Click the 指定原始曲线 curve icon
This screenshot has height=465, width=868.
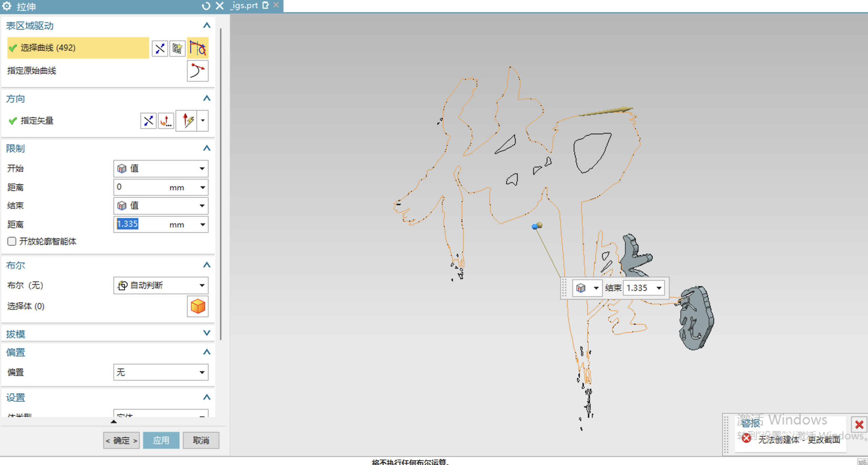click(x=198, y=71)
